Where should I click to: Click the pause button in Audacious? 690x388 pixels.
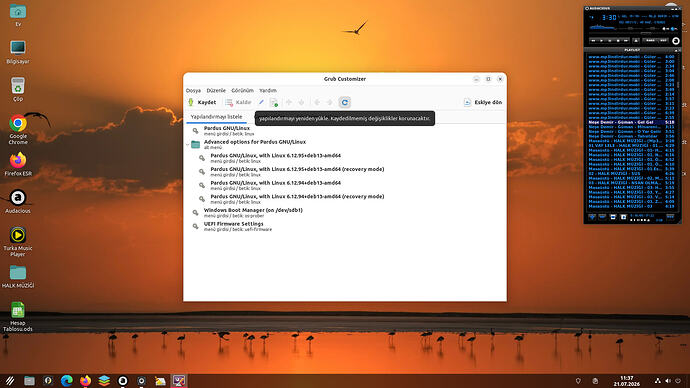point(609,40)
